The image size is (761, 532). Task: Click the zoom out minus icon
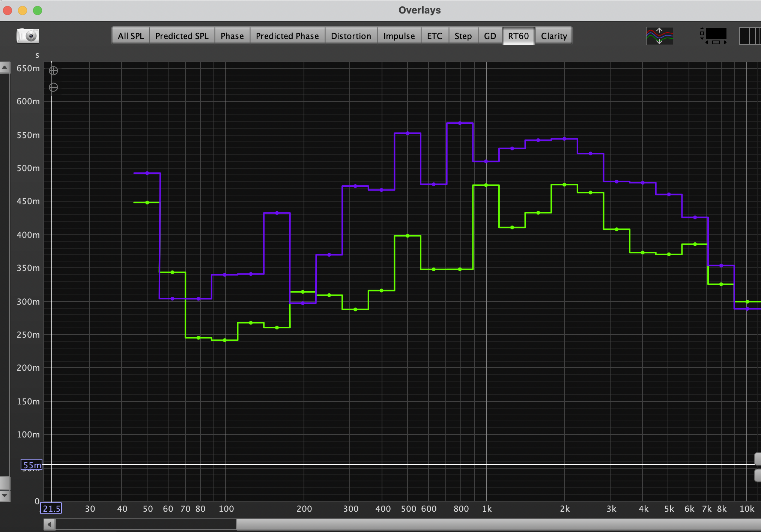point(53,87)
